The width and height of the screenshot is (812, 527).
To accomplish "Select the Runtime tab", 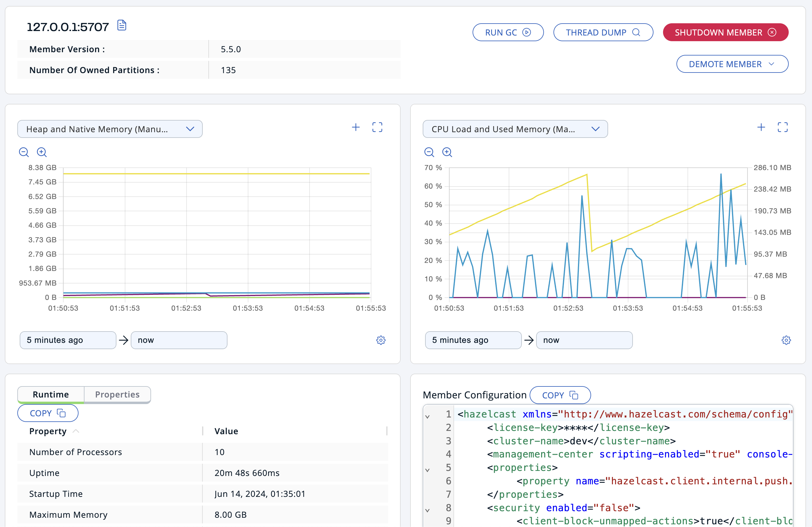I will point(51,394).
